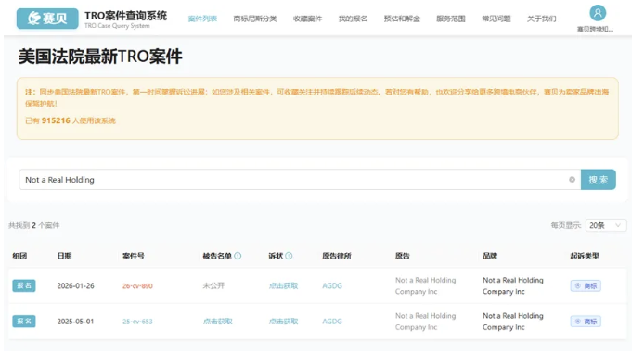Click 商标 tag in 2025-05-01 row
Viewport: 644px width, 354px height.
point(586,322)
